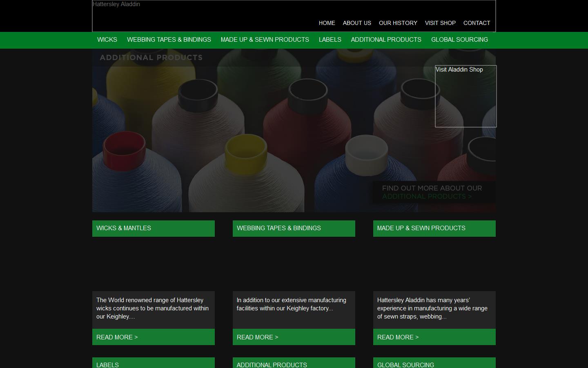Open GLOBAL SOURCING from the menu bar
This screenshot has width=588, height=368.
click(x=459, y=40)
